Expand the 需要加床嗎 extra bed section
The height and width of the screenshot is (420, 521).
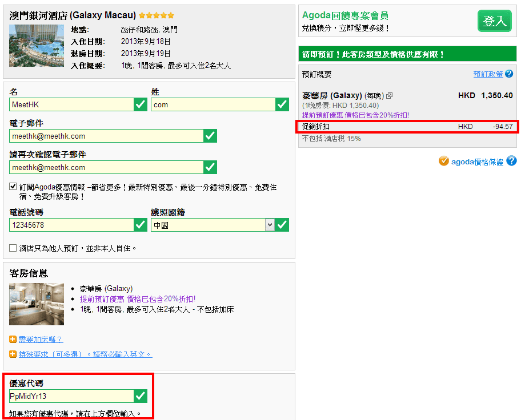coord(41,340)
